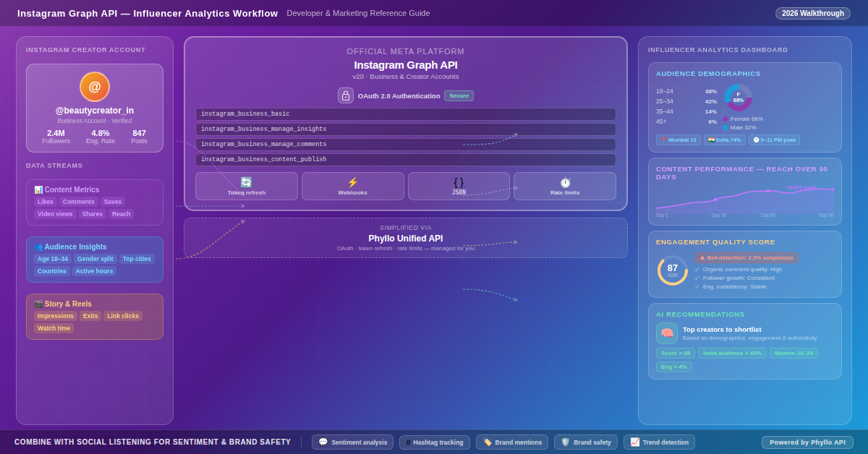The width and height of the screenshot is (868, 454).
Task: Click the Reach tag in Content Metrics
Action: [x=122, y=214]
